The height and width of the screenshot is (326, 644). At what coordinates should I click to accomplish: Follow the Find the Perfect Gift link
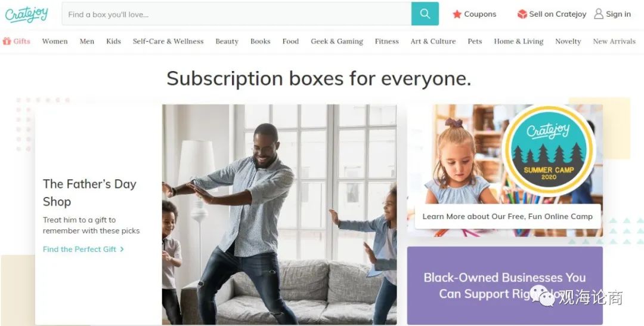coord(79,249)
